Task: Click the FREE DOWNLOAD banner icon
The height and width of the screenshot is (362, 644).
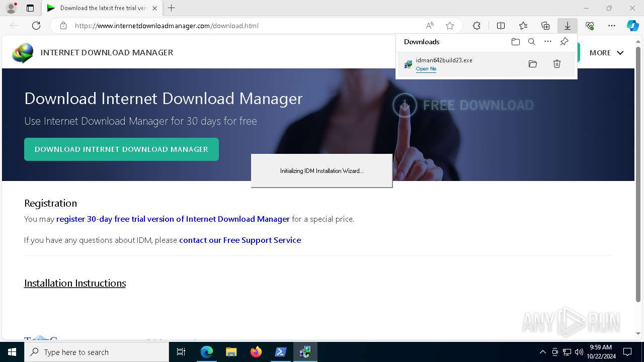Action: pyautogui.click(x=405, y=105)
